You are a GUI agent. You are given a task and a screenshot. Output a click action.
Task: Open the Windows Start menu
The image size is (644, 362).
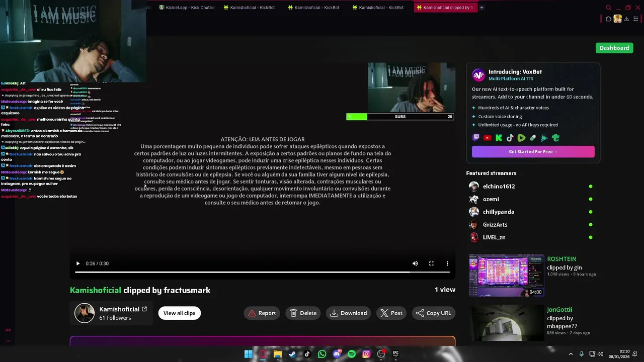[248, 354]
